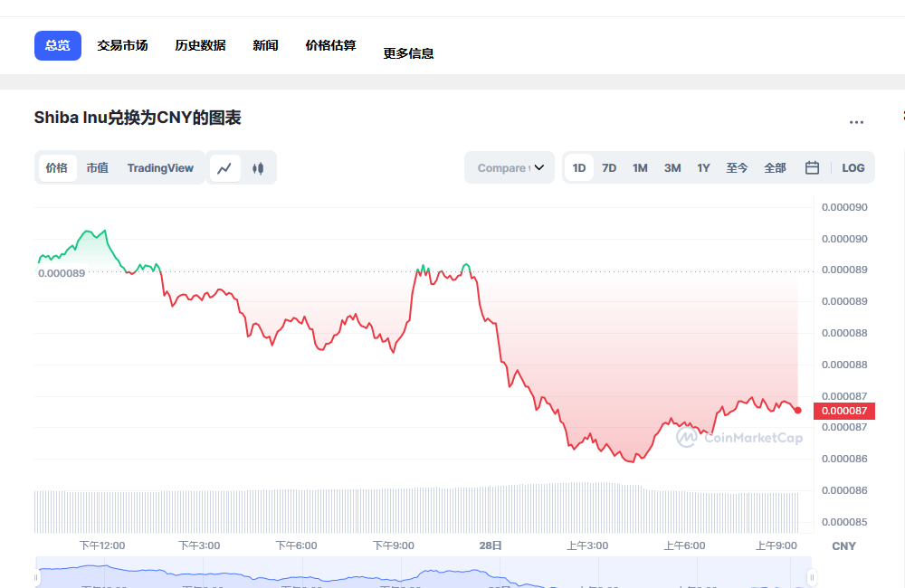Image resolution: width=905 pixels, height=588 pixels.
Task: Click the CNY currency axis label
Action: (x=843, y=545)
